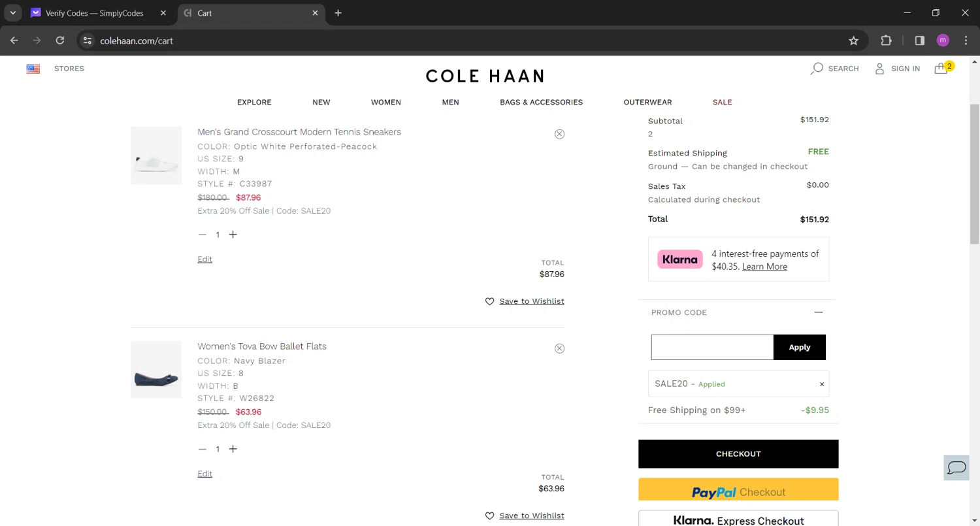Open the Chrome three-dot menu
Screen dimensions: 980x526
coord(966,41)
